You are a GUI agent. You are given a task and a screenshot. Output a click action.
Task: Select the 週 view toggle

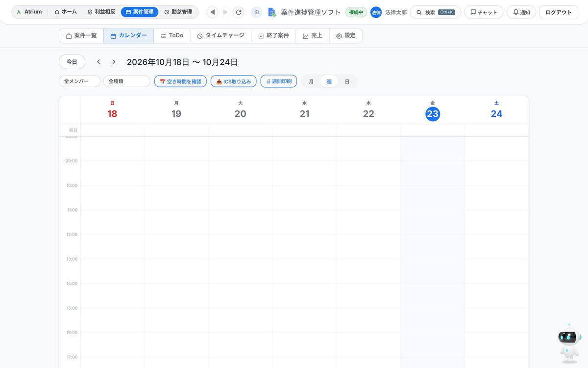tap(329, 81)
